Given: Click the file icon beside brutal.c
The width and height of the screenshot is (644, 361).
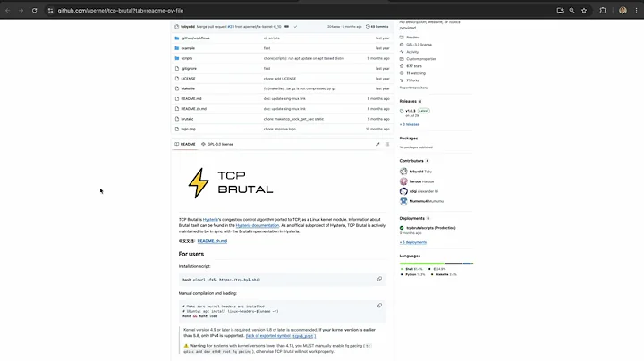Looking at the screenshot, I should tap(176, 119).
